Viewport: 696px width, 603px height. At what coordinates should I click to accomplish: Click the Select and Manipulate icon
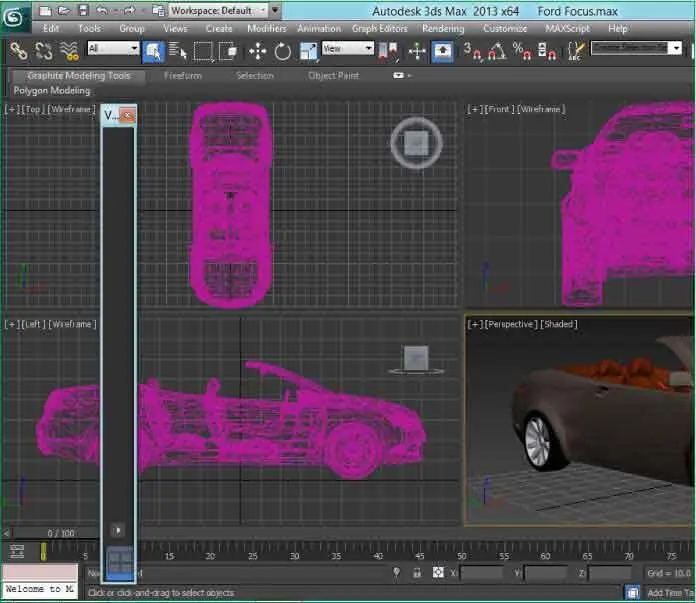tap(417, 52)
